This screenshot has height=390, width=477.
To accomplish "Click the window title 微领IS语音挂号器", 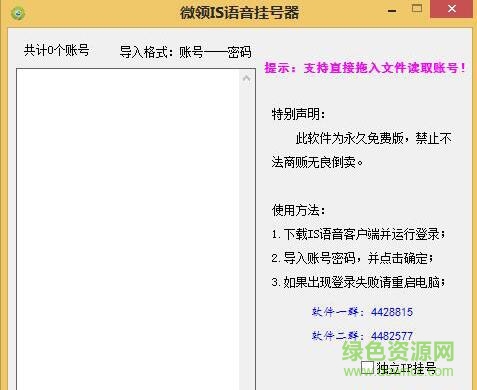I will [x=239, y=13].
